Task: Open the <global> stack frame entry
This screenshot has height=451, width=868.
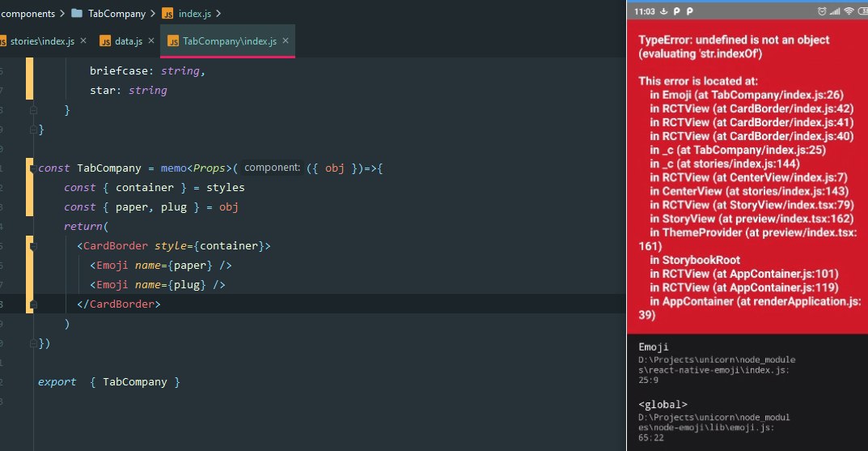Action: point(714,420)
